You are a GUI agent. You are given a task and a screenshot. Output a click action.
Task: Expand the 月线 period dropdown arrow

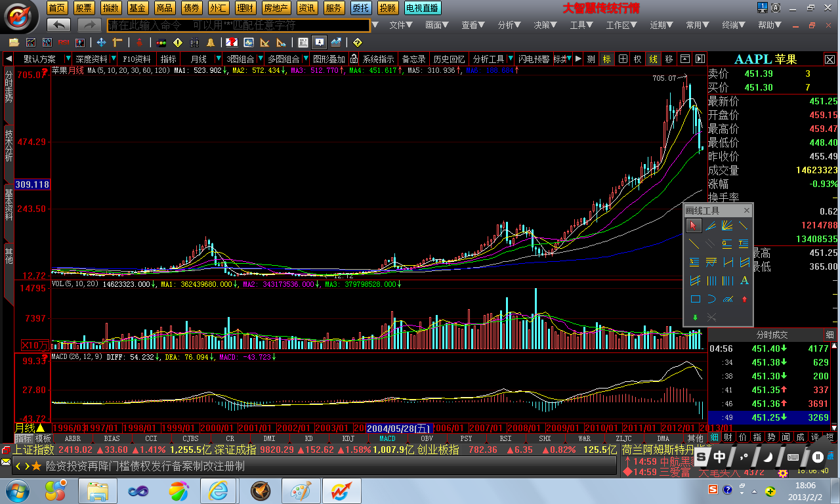219,58
